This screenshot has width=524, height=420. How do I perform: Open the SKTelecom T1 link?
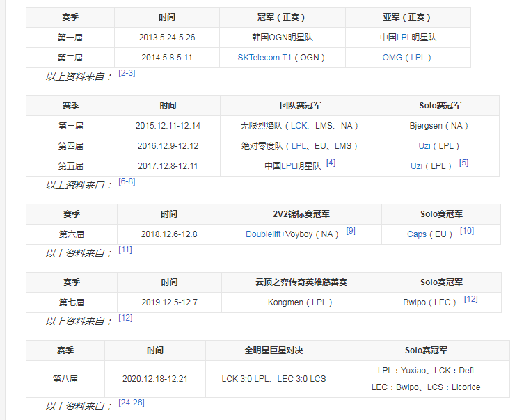[264, 58]
